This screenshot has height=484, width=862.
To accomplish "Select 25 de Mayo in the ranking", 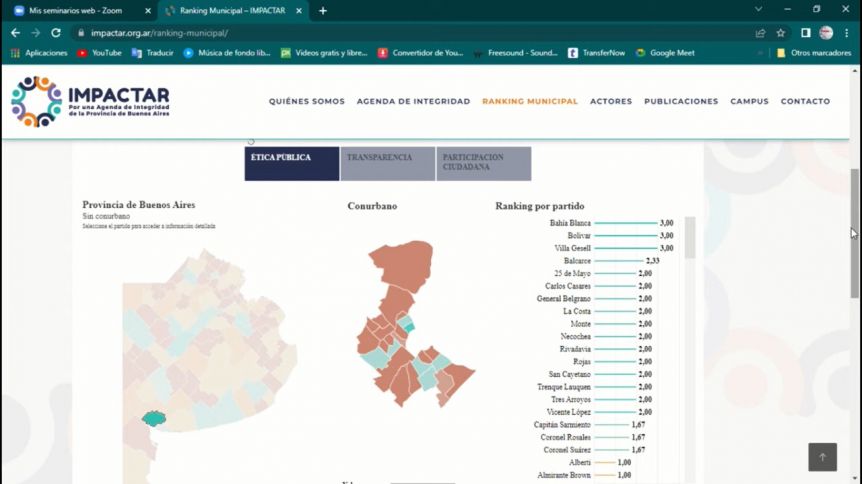I will (x=572, y=273).
